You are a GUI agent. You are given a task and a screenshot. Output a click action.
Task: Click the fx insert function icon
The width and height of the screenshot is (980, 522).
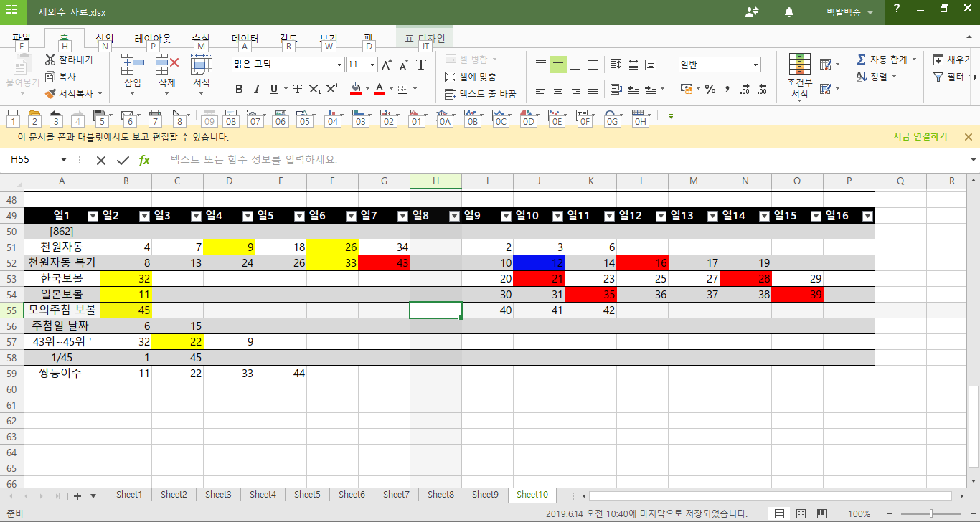(144, 160)
